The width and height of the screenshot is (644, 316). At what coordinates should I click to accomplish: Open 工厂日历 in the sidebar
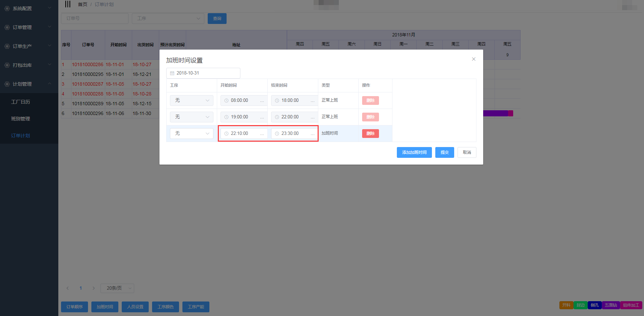click(x=21, y=102)
